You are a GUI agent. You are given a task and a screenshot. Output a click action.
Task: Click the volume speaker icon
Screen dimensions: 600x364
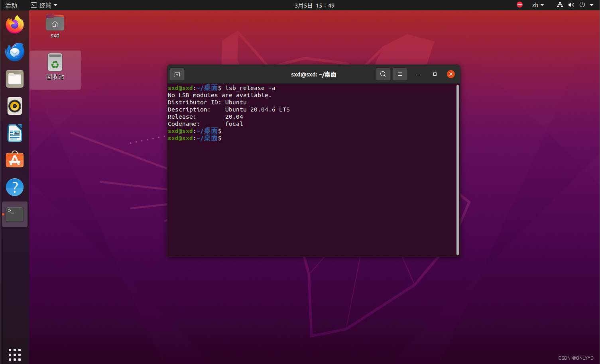[571, 5]
